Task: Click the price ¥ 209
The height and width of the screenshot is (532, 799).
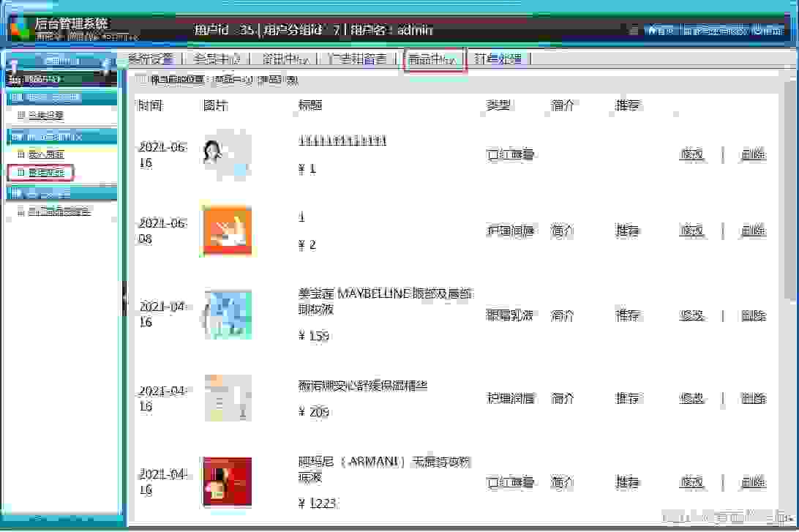Action: coord(314,412)
